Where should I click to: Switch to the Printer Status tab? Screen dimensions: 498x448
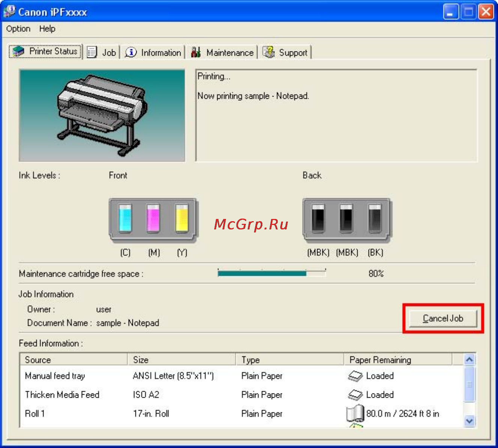(45, 51)
